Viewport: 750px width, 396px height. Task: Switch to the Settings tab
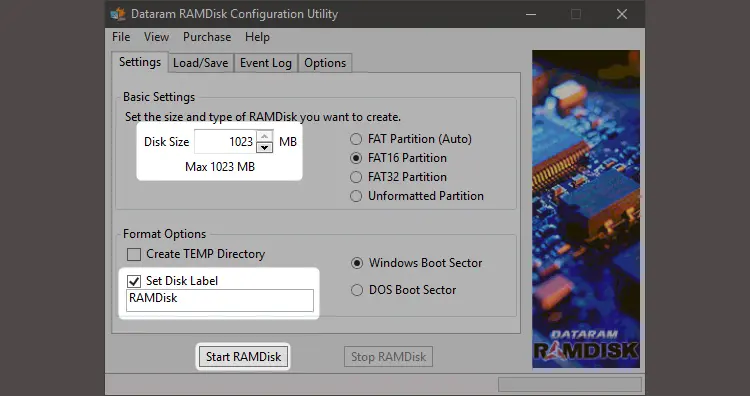pos(140,62)
